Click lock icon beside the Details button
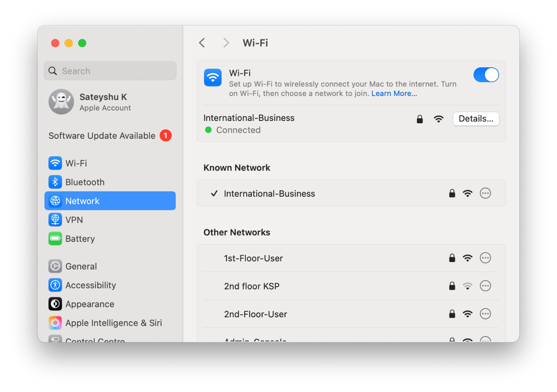Image resolution: width=557 pixels, height=392 pixels. (420, 119)
